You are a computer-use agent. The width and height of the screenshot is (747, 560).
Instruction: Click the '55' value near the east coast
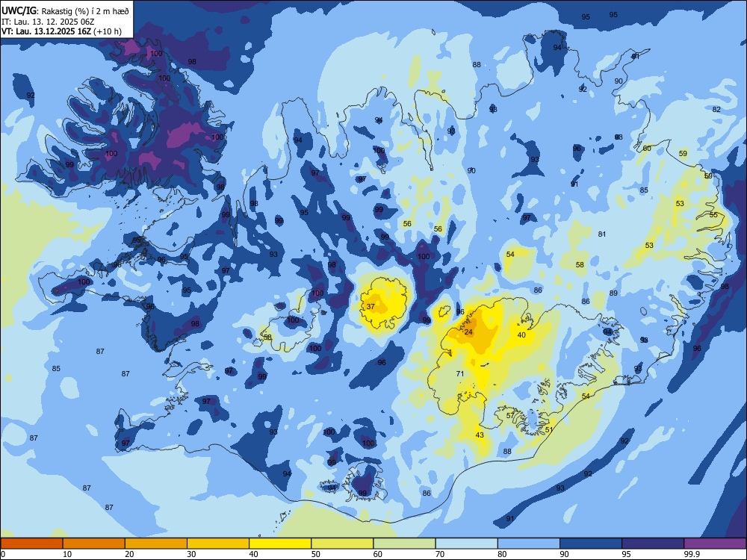pyautogui.click(x=713, y=215)
